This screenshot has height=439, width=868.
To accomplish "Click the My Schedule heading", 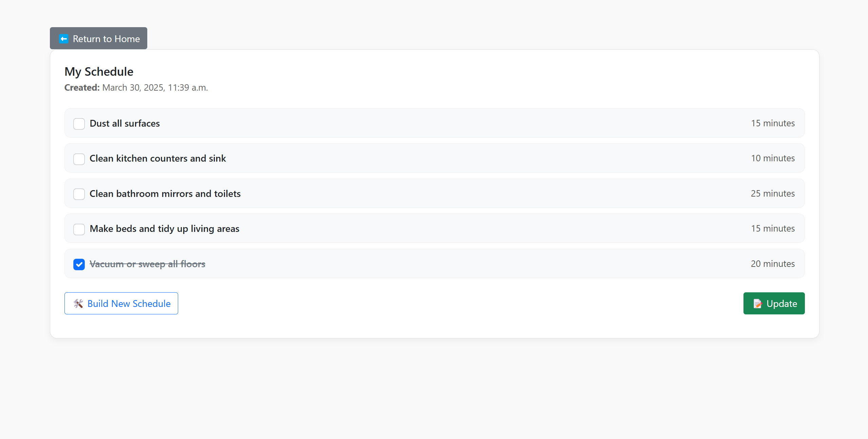I will tap(99, 72).
